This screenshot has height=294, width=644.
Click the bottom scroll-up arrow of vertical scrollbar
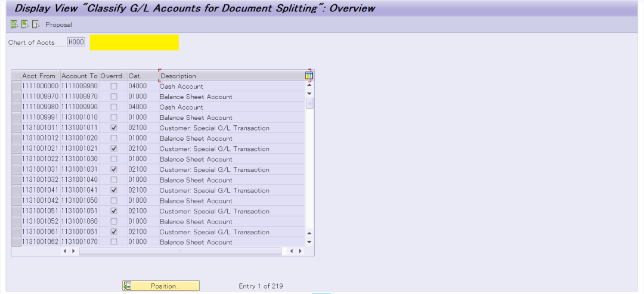pyautogui.click(x=309, y=233)
